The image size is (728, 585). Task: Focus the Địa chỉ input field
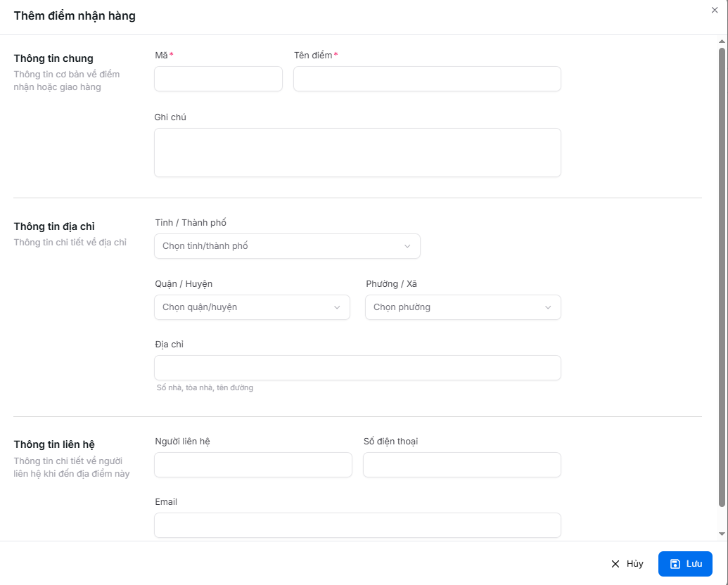coord(357,368)
